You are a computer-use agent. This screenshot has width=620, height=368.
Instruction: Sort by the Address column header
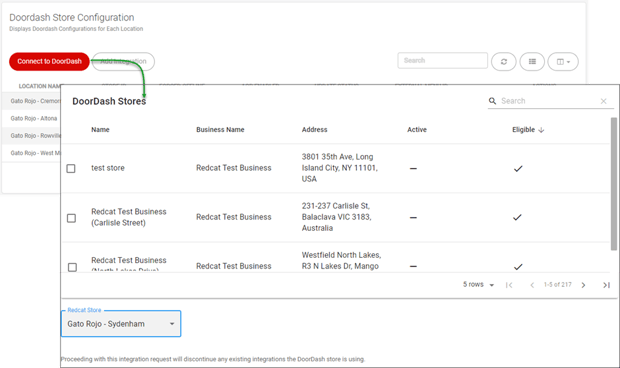point(314,130)
